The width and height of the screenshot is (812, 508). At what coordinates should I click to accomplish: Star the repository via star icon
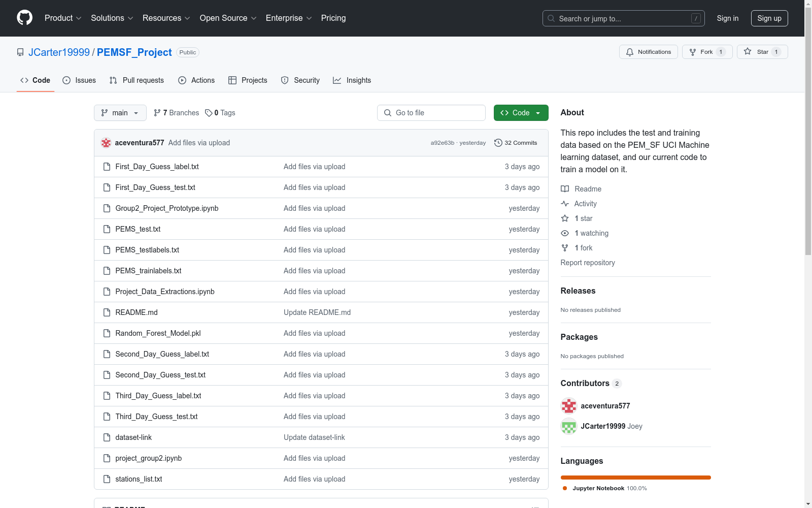click(748, 51)
